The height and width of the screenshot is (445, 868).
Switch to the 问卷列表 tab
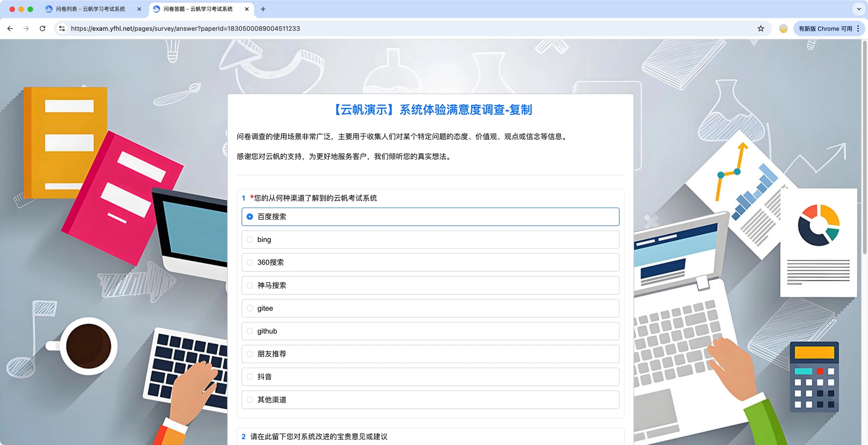[x=94, y=9]
